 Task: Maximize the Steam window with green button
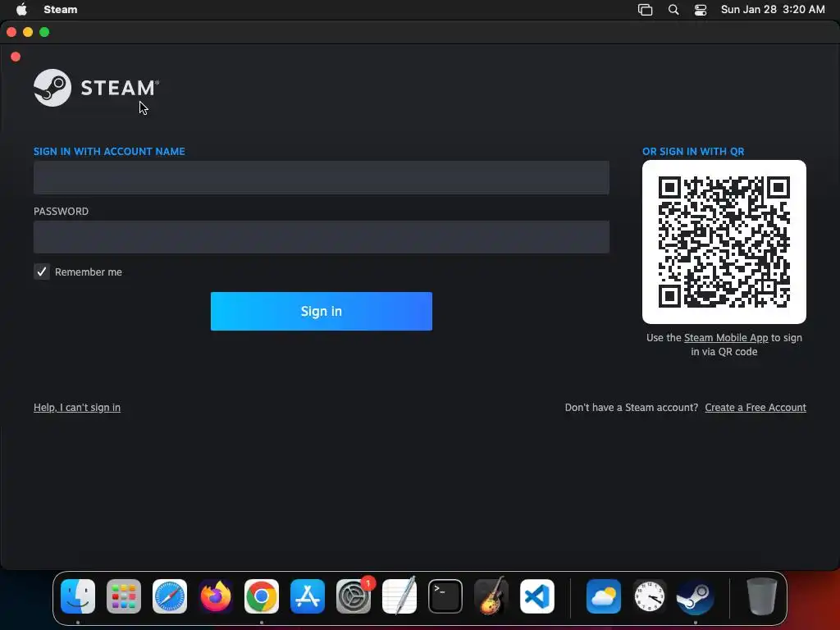tap(44, 32)
